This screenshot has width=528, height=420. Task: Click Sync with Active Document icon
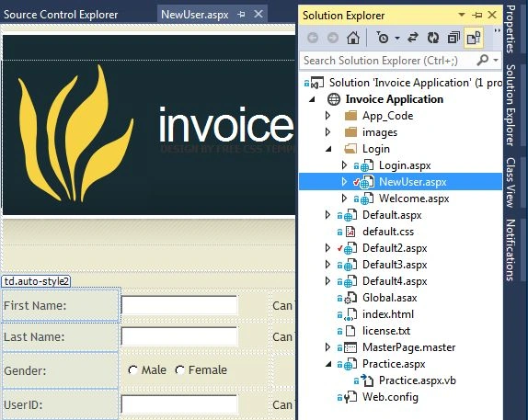(x=413, y=38)
